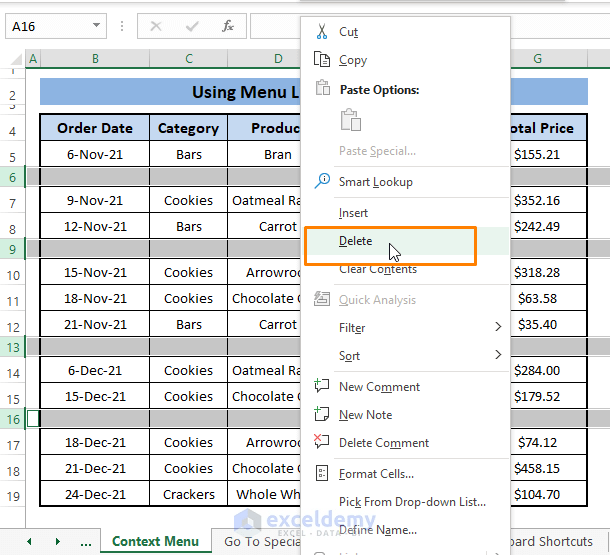Select column B header
This screenshot has width=610, height=555.
click(x=95, y=59)
